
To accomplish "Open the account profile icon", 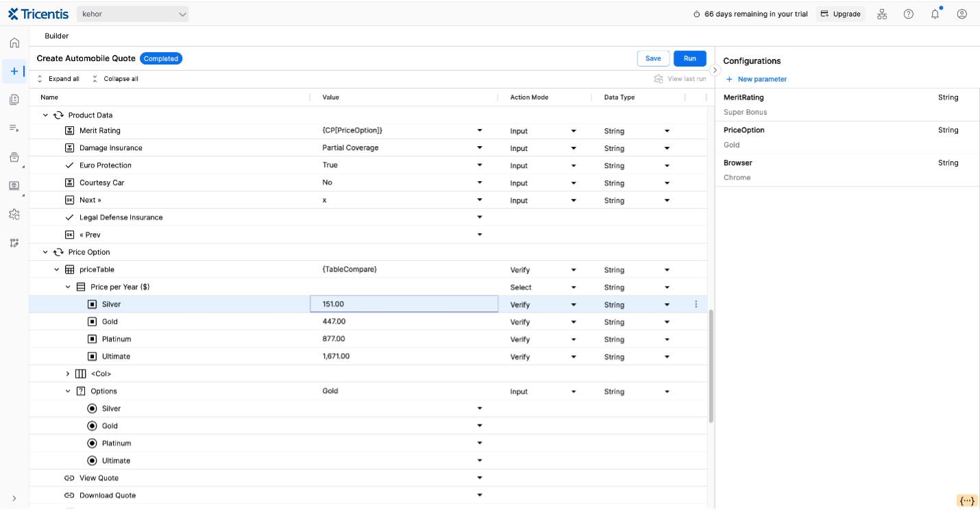I will pos(961,14).
